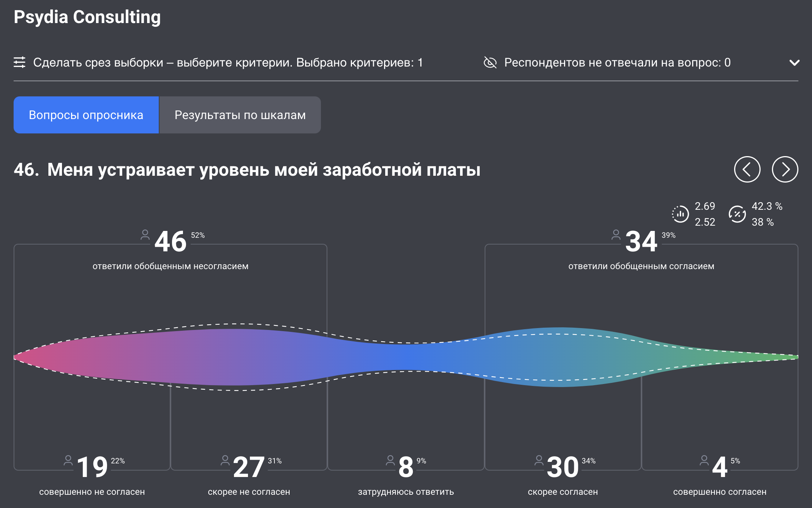Click question 46 title about salary satisfaction
The height and width of the screenshot is (508, 812).
(246, 170)
